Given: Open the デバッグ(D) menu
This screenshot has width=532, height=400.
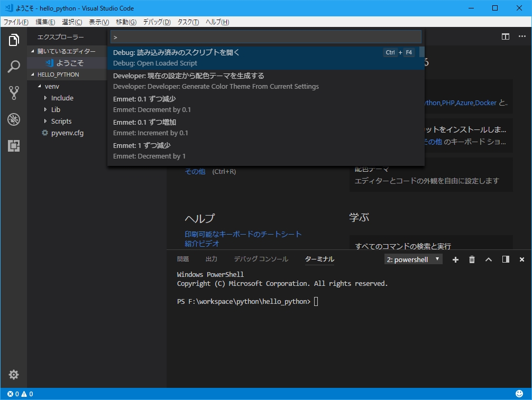Looking at the screenshot, I should [157, 22].
